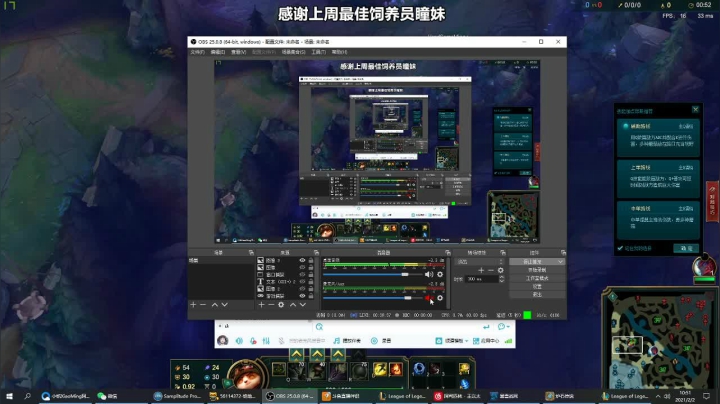Move the scene up in the scenes list
This screenshot has width=720, height=404.
point(214,305)
